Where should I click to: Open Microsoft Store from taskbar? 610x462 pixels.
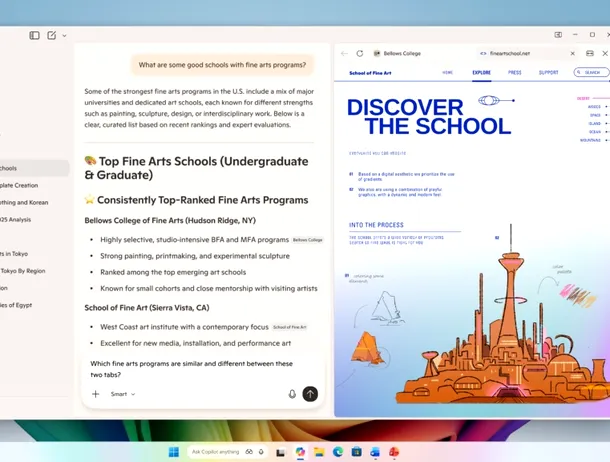click(356, 452)
